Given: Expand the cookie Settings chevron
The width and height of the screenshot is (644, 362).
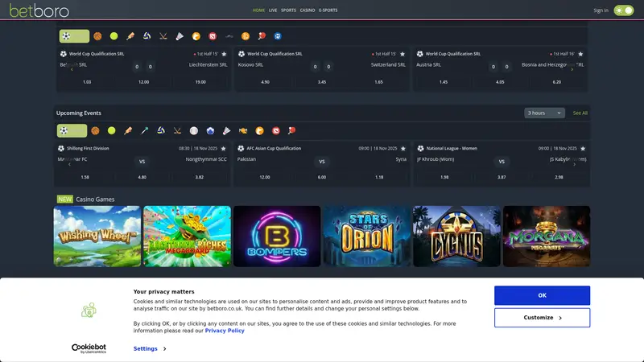Looking at the screenshot, I should [165, 349].
